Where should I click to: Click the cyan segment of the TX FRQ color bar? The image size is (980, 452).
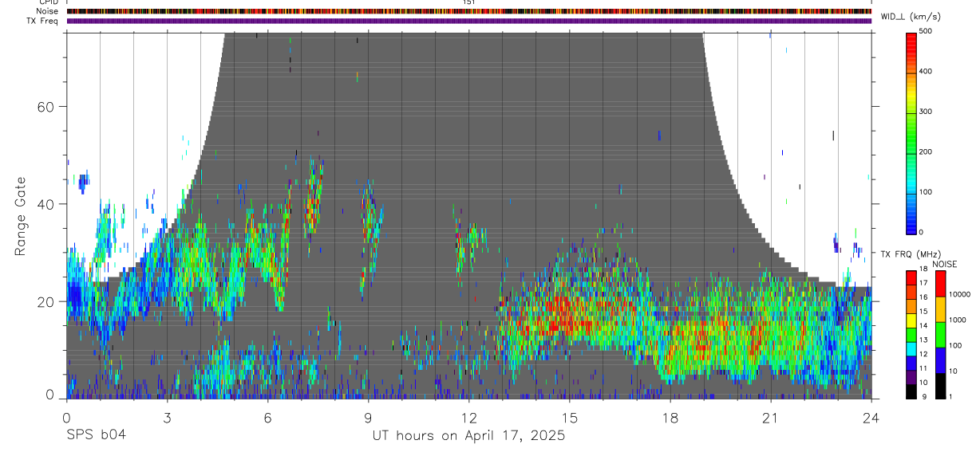(x=912, y=348)
